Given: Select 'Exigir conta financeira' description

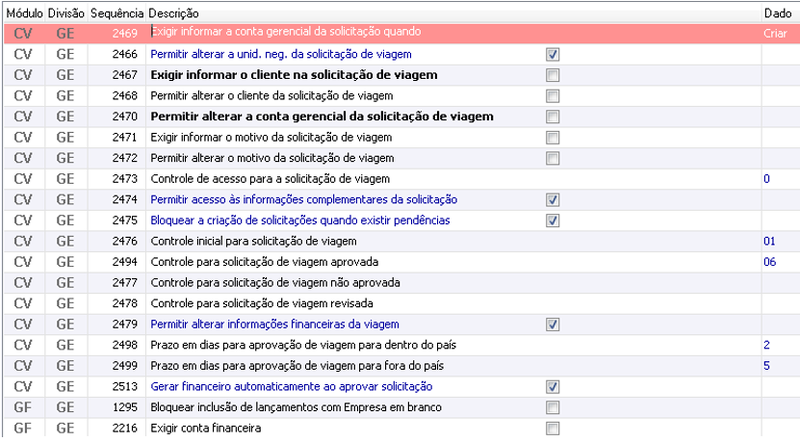Looking at the screenshot, I should coord(206,428).
